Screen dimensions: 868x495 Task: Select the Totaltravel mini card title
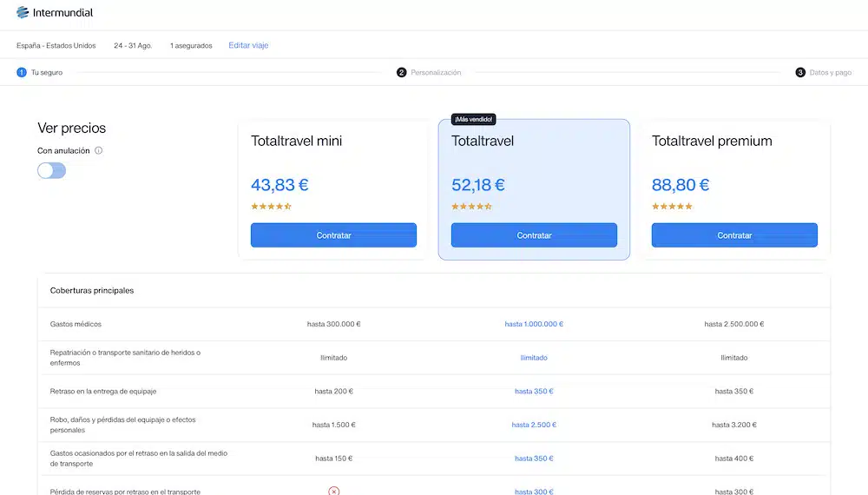click(296, 141)
